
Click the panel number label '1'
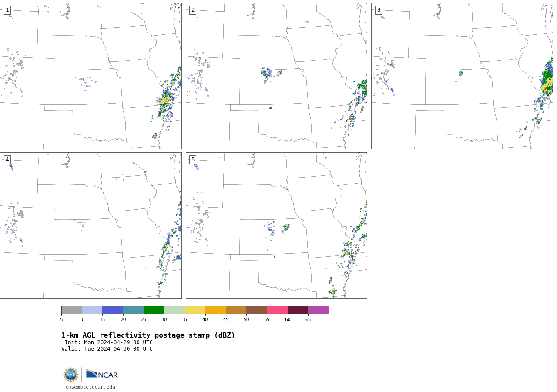[x=7, y=10]
